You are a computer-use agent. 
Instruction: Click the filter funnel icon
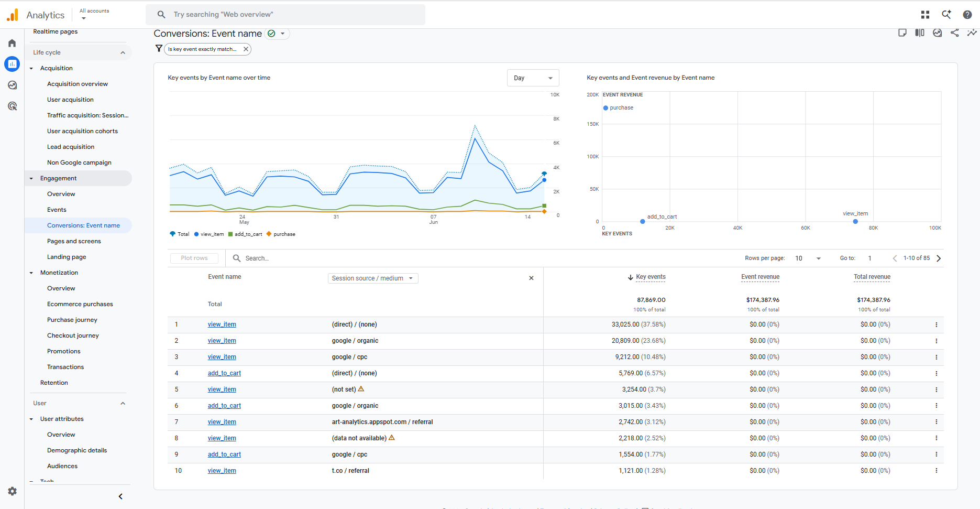point(159,48)
